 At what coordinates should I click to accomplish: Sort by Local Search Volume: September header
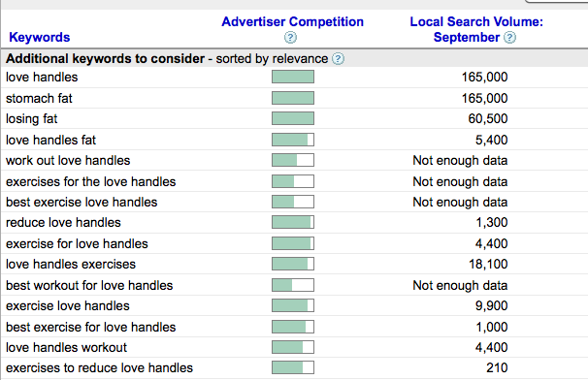pyautogui.click(x=476, y=29)
